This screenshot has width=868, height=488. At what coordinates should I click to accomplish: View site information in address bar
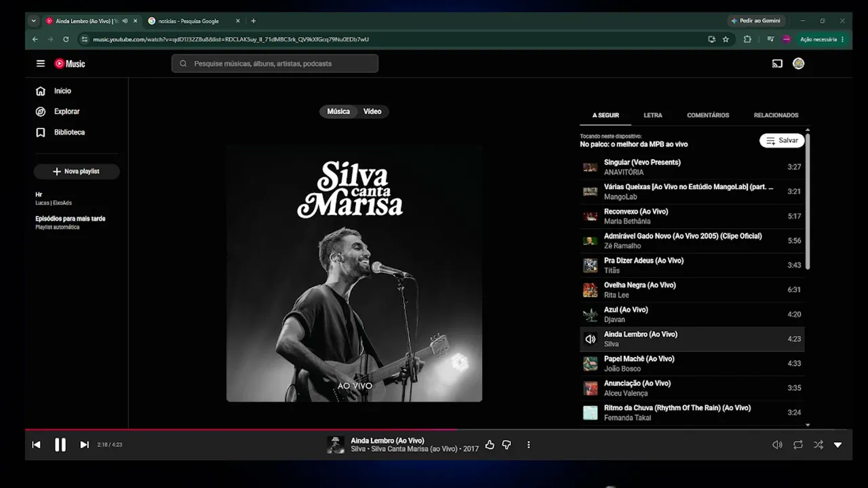tap(85, 39)
